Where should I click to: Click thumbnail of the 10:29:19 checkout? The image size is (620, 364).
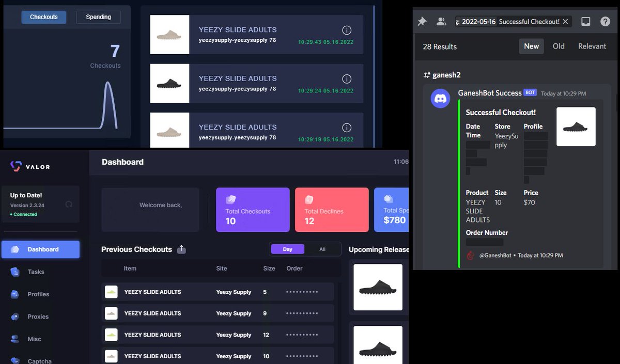point(169,130)
